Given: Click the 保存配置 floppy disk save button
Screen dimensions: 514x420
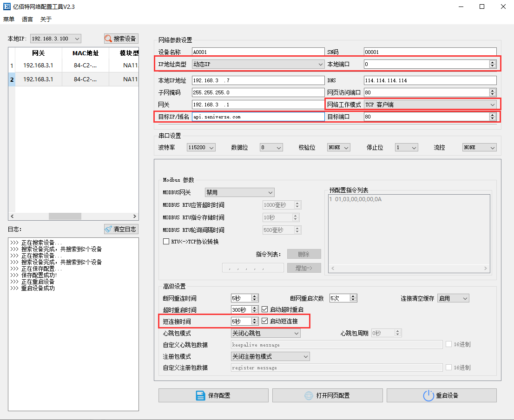Looking at the screenshot, I should (x=213, y=395).
